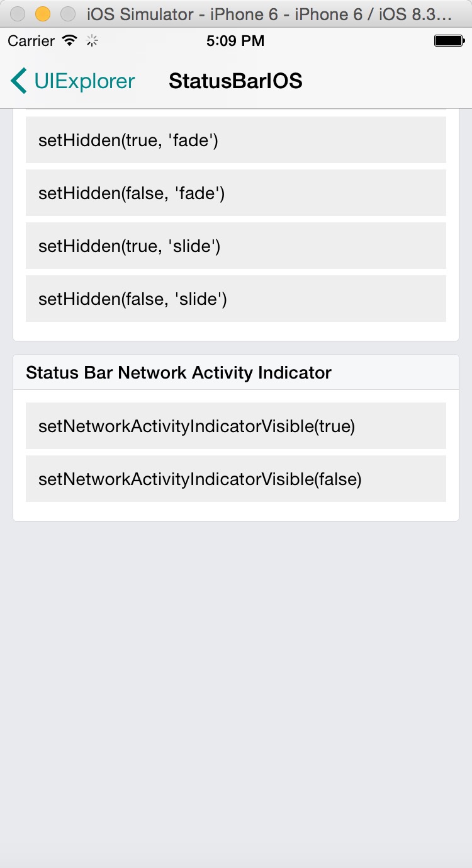Click the Wi-Fi signal icon

click(x=70, y=41)
